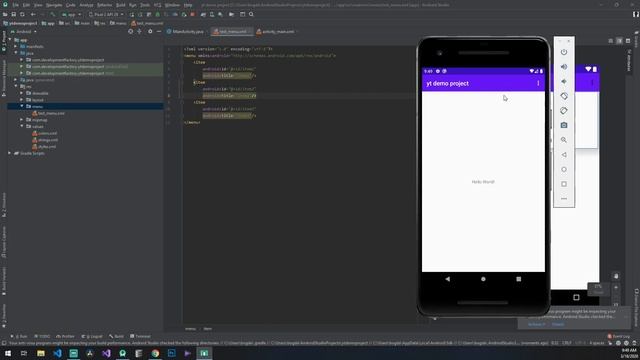This screenshot has width=640, height=360.
Task: Click the Search Everywhere magnifier in toolbar
Action: click(251, 14)
